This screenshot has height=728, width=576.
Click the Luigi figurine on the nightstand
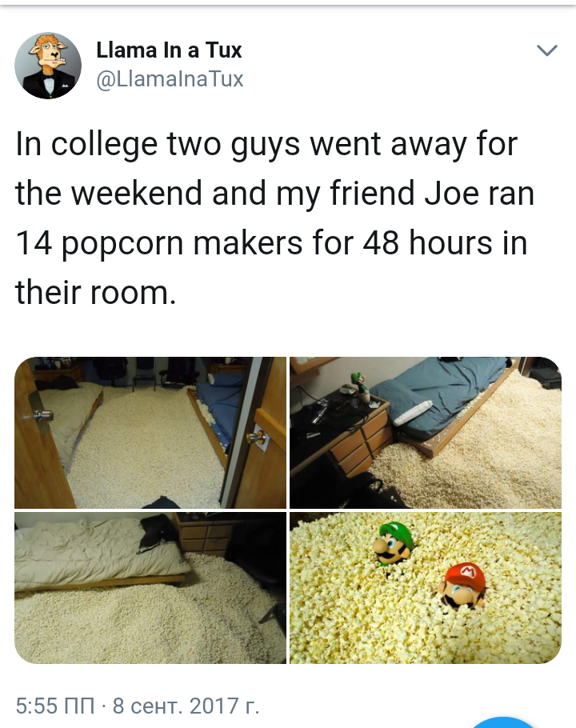pyautogui.click(x=358, y=385)
